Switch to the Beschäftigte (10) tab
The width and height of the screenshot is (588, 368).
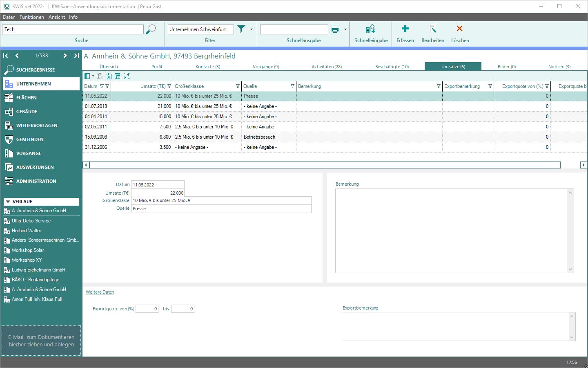392,67
